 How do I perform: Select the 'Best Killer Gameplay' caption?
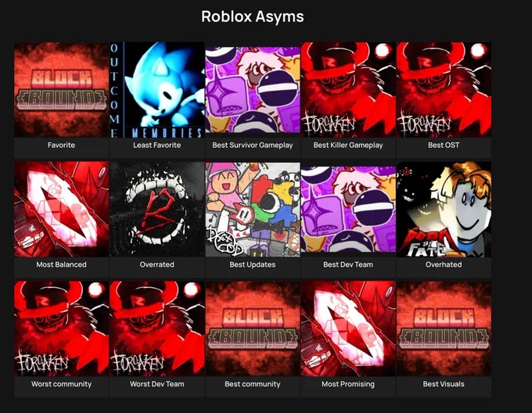pyautogui.click(x=348, y=145)
